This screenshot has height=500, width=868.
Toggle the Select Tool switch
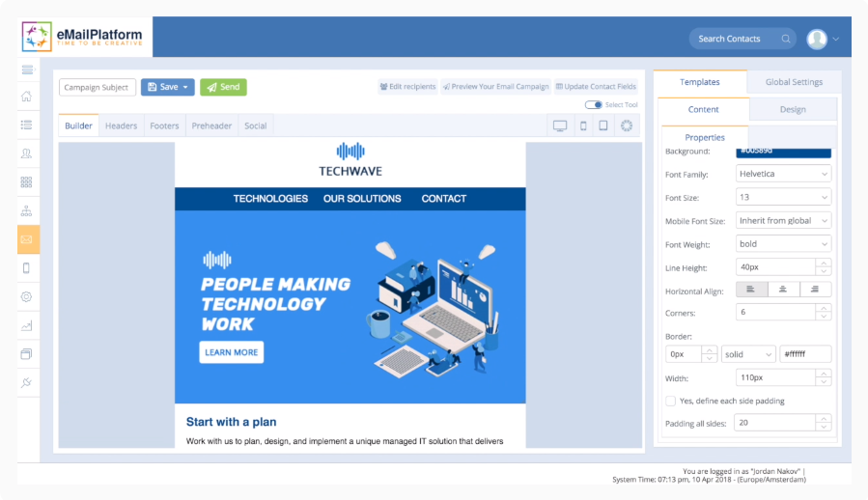[594, 104]
